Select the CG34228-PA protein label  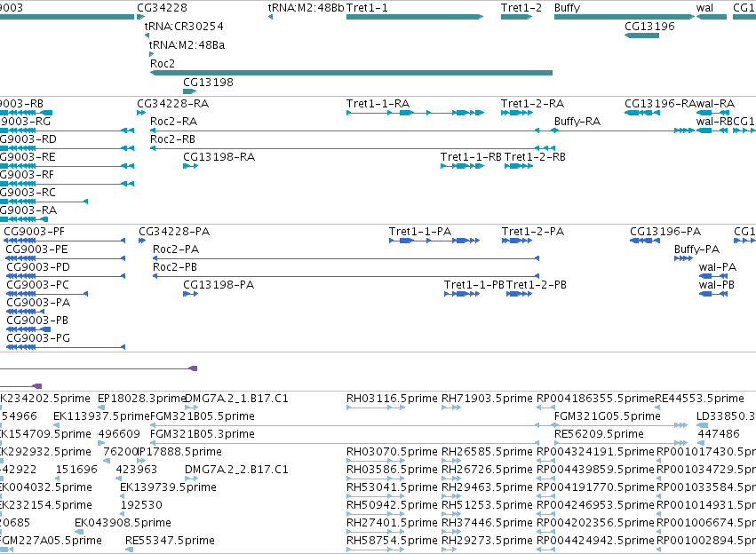click(x=174, y=232)
